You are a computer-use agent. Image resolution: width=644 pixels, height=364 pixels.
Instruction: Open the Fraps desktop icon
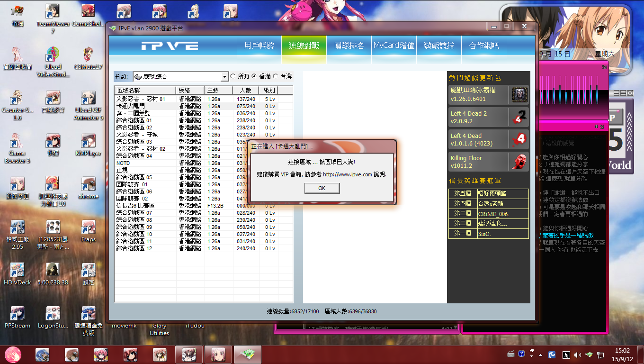[88, 228]
